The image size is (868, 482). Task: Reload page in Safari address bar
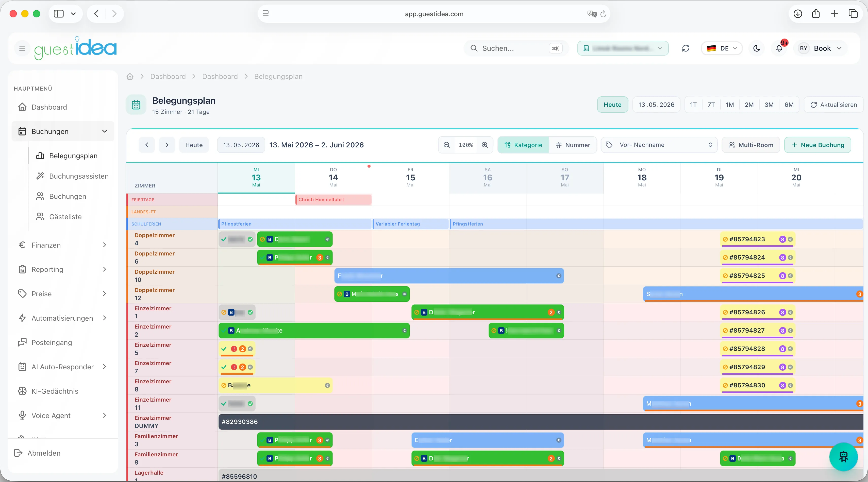(603, 14)
